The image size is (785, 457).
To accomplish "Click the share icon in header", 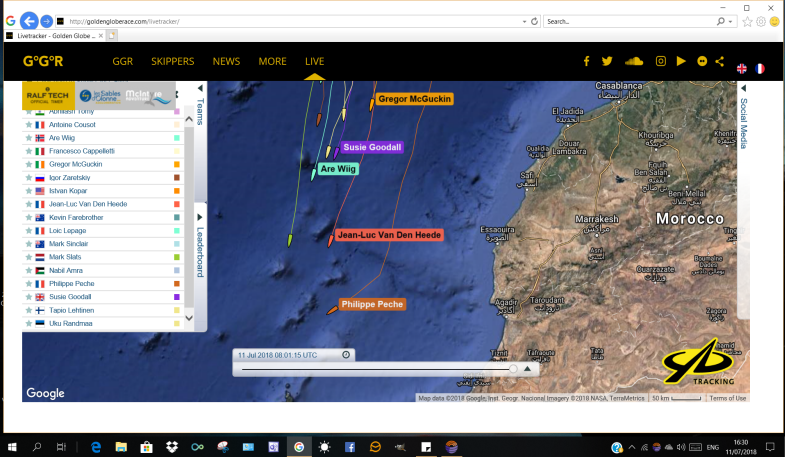I will pos(720,62).
